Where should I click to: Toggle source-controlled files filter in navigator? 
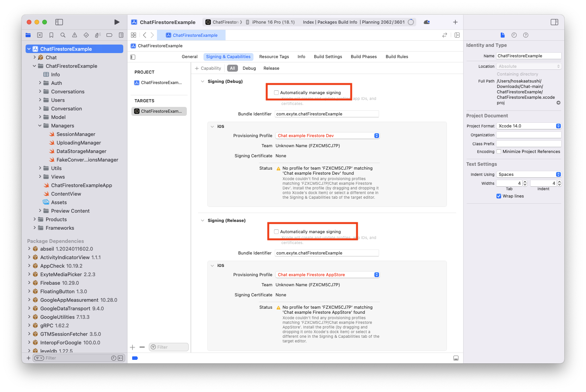(120, 358)
